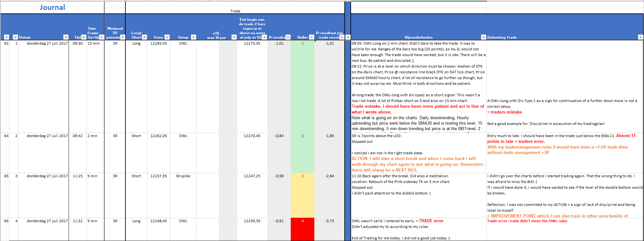Open the filter dropdown in the narrow blue separator column
The image size is (644, 241).
[x=348, y=37]
